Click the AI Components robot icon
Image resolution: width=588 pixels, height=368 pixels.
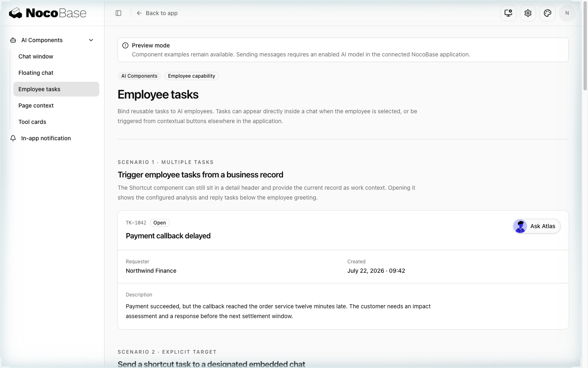click(13, 40)
